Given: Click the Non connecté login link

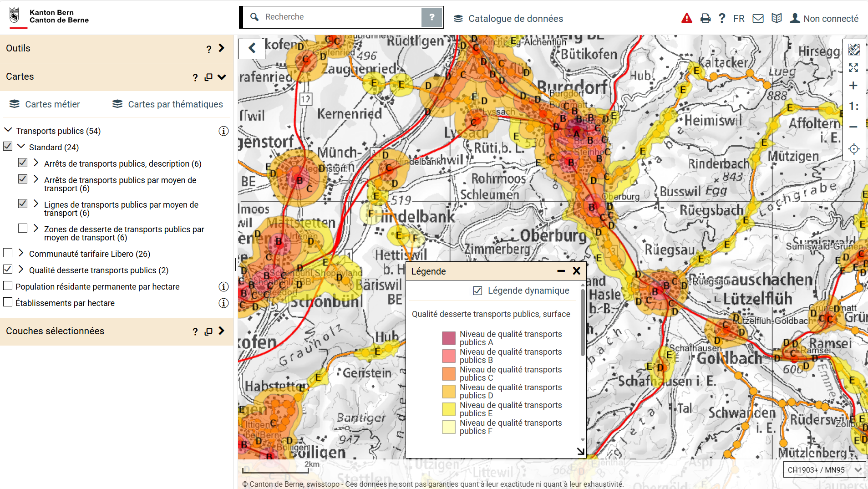Looking at the screenshot, I should [824, 19].
